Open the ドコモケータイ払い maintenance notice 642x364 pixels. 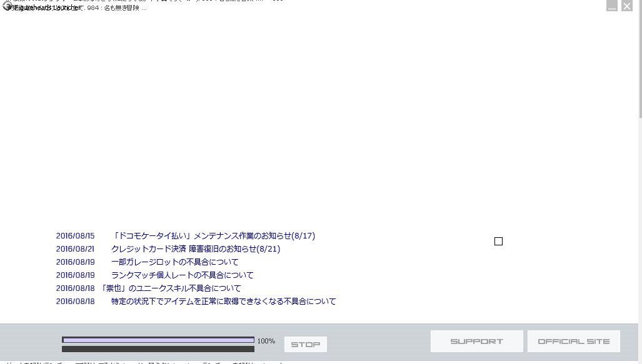tap(213, 236)
